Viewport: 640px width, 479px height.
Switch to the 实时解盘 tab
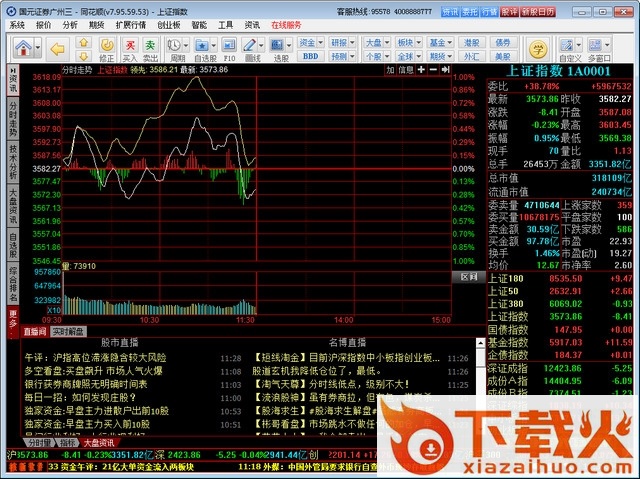69,332
